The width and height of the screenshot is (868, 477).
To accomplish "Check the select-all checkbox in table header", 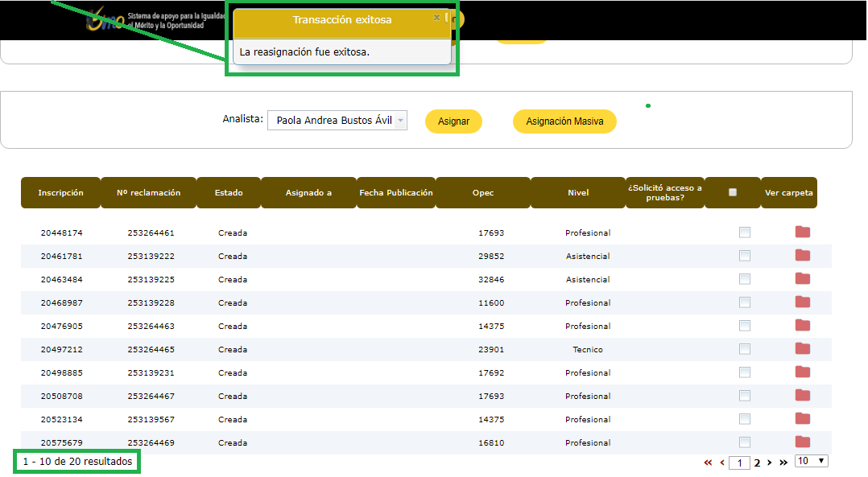I will (732, 192).
